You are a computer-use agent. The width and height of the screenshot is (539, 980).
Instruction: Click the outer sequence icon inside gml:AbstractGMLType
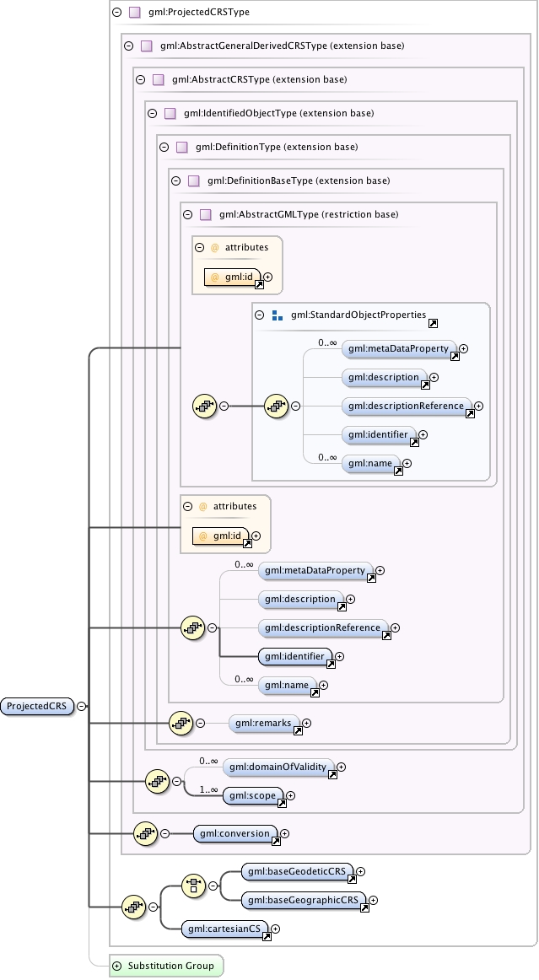tap(204, 406)
